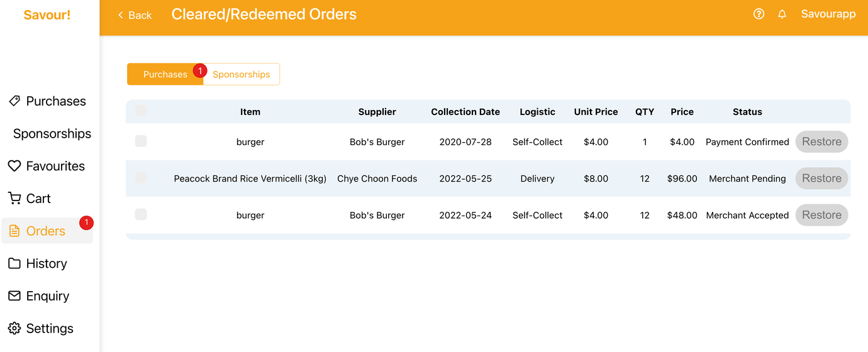Image resolution: width=868 pixels, height=352 pixels.
Task: Open notifications bell icon
Action: tap(782, 14)
